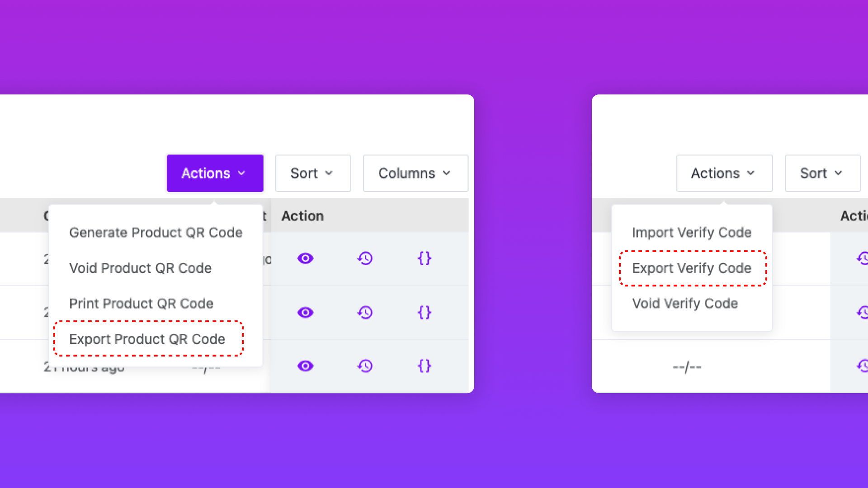Select Import Verify Code
The height and width of the screenshot is (488, 868).
pos(692,233)
